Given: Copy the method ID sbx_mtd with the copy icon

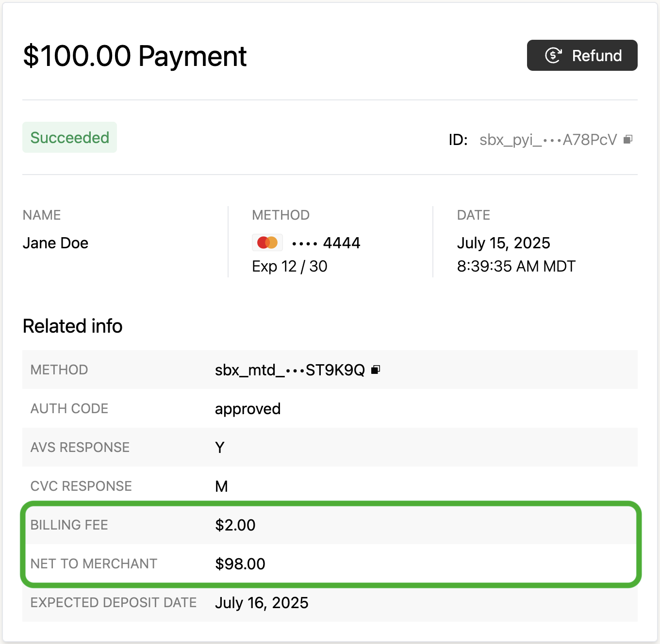Looking at the screenshot, I should pos(376,370).
